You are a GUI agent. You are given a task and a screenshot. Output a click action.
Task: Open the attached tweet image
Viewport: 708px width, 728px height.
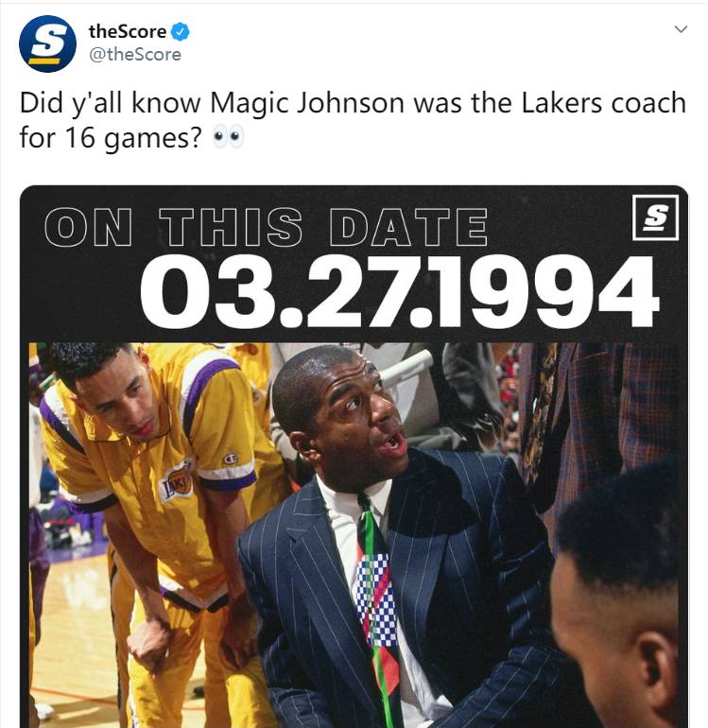354,457
